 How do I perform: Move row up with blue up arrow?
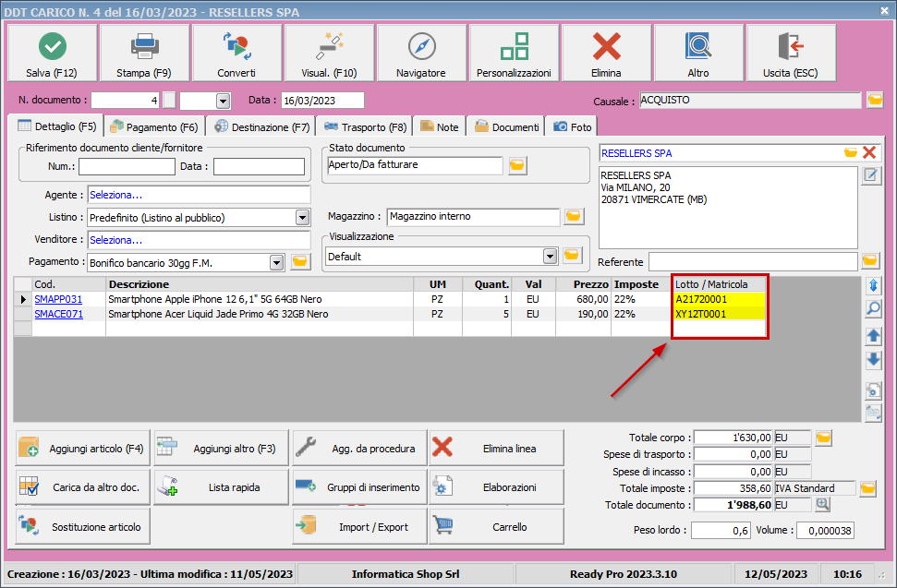[874, 336]
